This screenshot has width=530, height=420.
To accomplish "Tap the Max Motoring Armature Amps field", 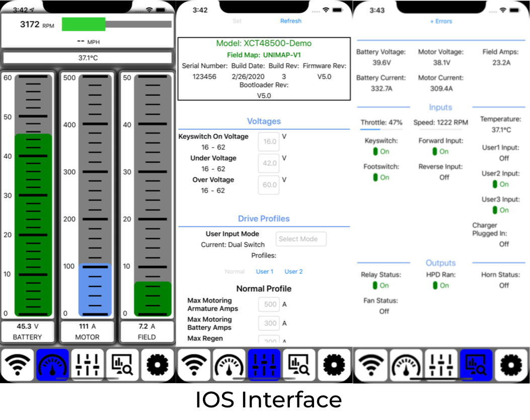I will pos(269,305).
